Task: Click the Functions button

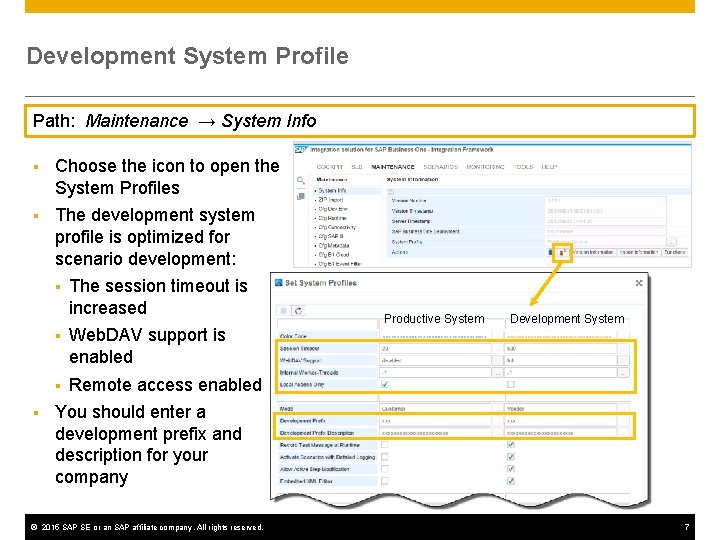Action: coord(675,252)
